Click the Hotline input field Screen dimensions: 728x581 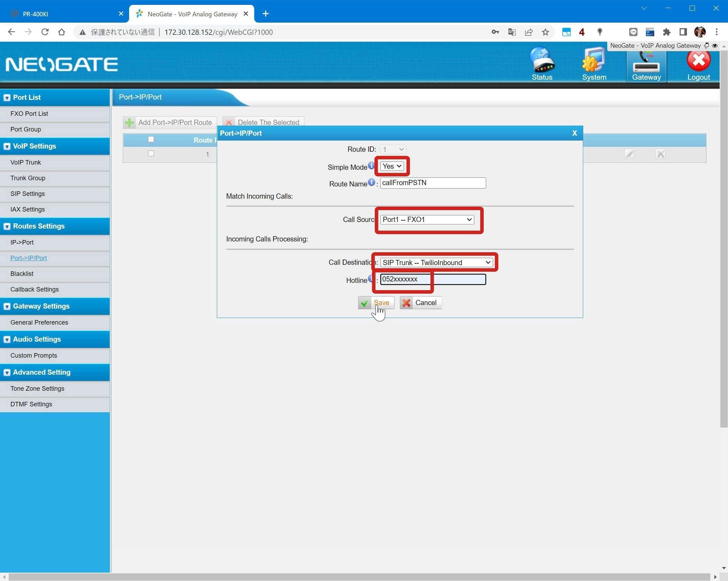pyautogui.click(x=433, y=279)
